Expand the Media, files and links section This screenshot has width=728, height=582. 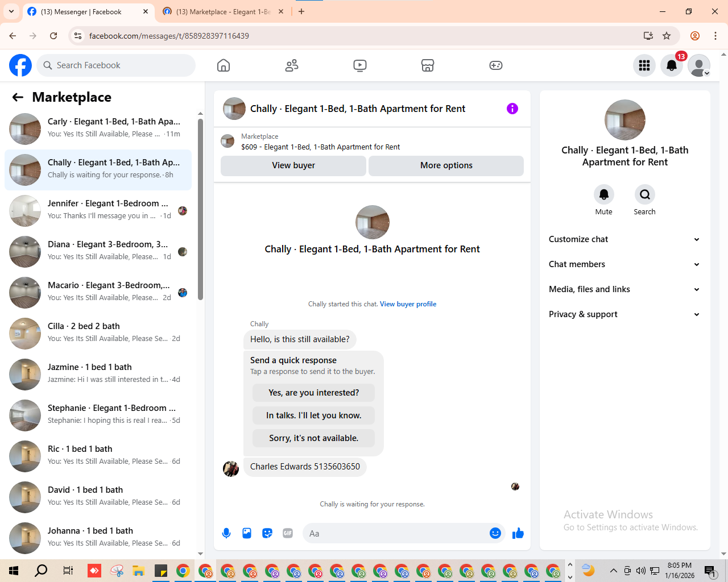click(624, 289)
